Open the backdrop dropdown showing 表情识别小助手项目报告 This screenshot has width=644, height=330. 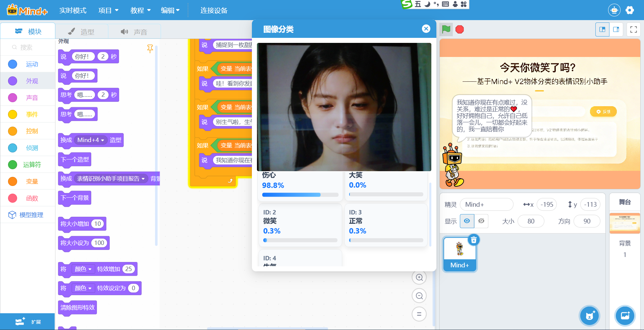111,179
